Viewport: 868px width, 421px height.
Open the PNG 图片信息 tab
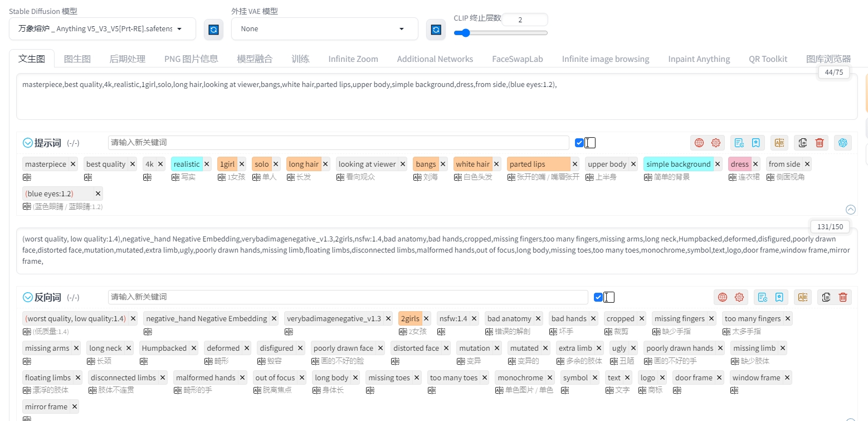point(191,59)
